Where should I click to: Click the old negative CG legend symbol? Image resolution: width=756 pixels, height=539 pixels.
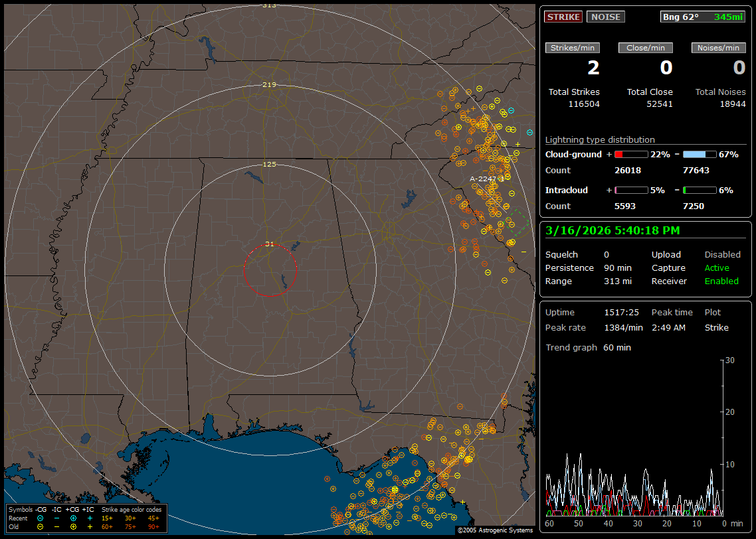pyautogui.click(x=41, y=526)
